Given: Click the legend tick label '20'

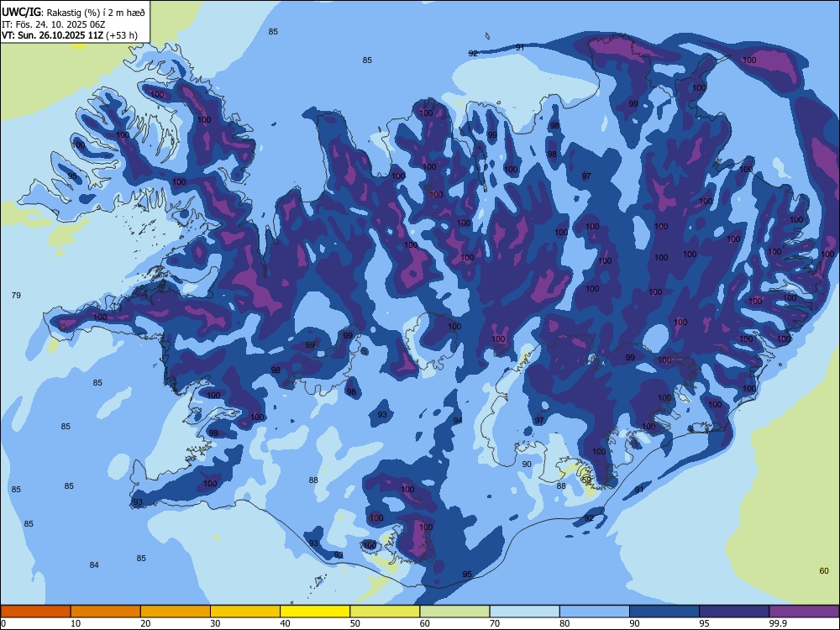Looking at the screenshot, I should [145, 623].
